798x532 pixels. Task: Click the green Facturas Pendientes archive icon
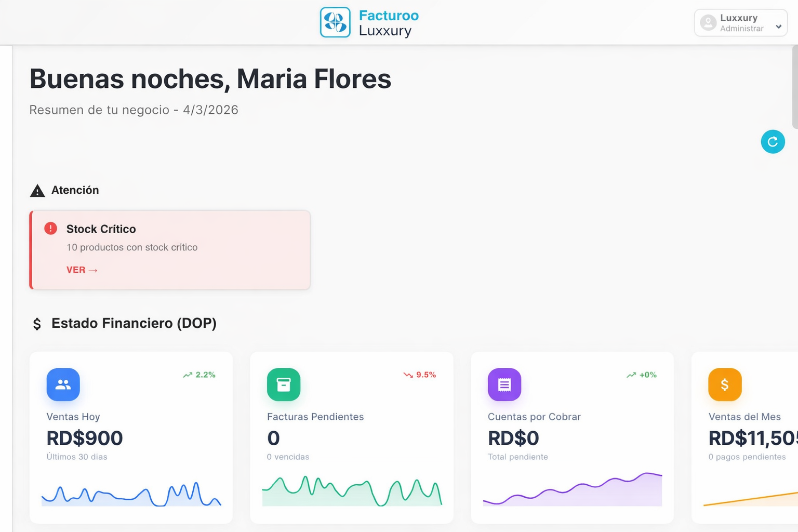tap(284, 384)
